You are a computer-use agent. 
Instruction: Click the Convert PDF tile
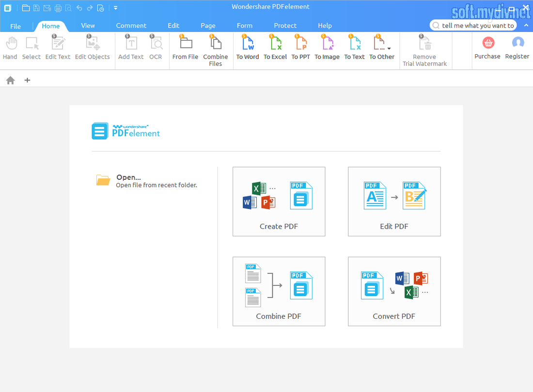pyautogui.click(x=394, y=291)
